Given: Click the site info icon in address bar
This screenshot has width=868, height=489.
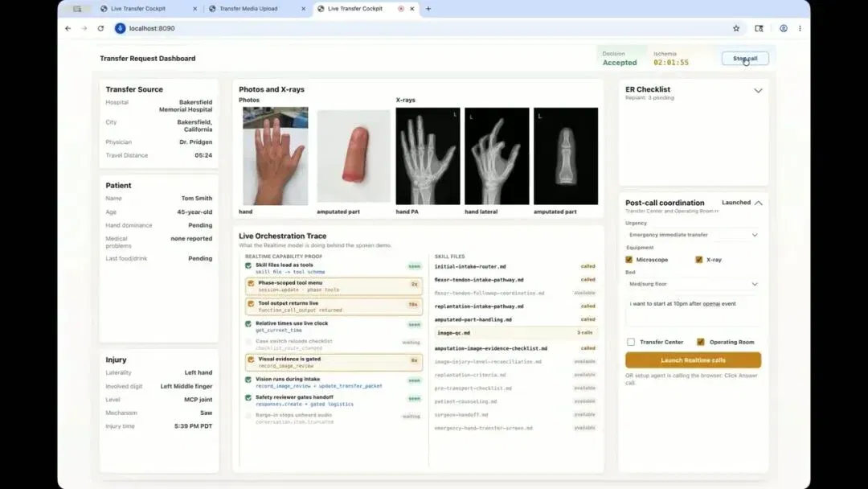Looking at the screenshot, I should coord(120,28).
